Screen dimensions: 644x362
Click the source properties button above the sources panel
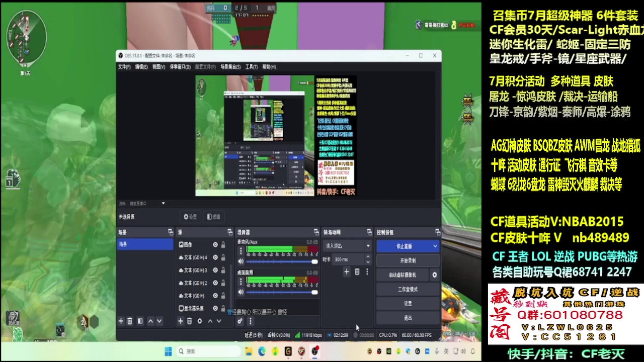pos(190,217)
